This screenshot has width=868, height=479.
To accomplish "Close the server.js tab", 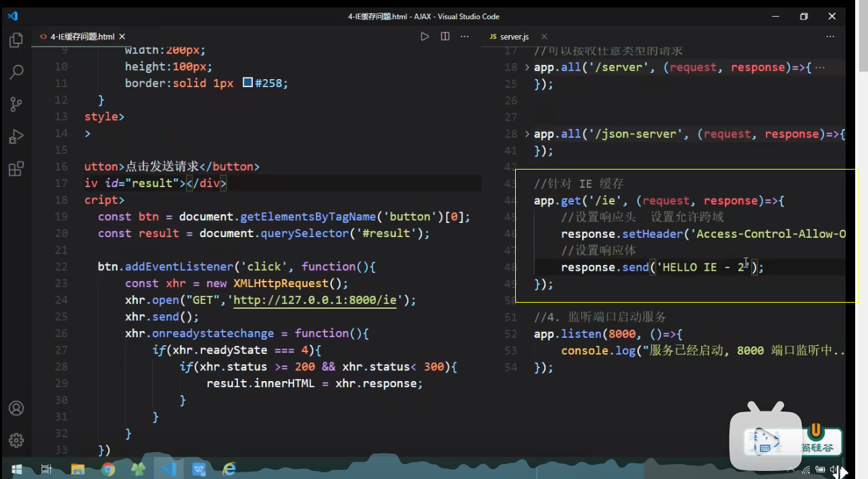I will pyautogui.click(x=544, y=36).
